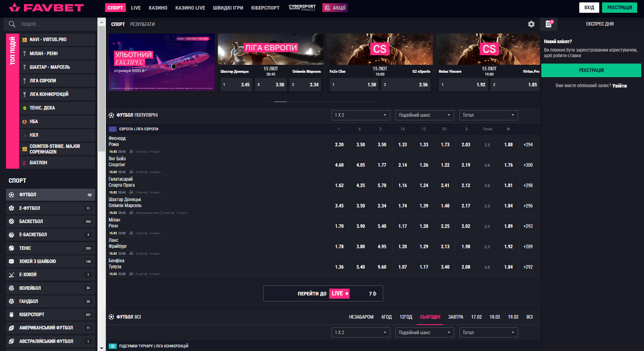This screenshot has height=351, width=644.
Task: Open the Ульотний Експрес promo banner
Action: tap(161, 62)
